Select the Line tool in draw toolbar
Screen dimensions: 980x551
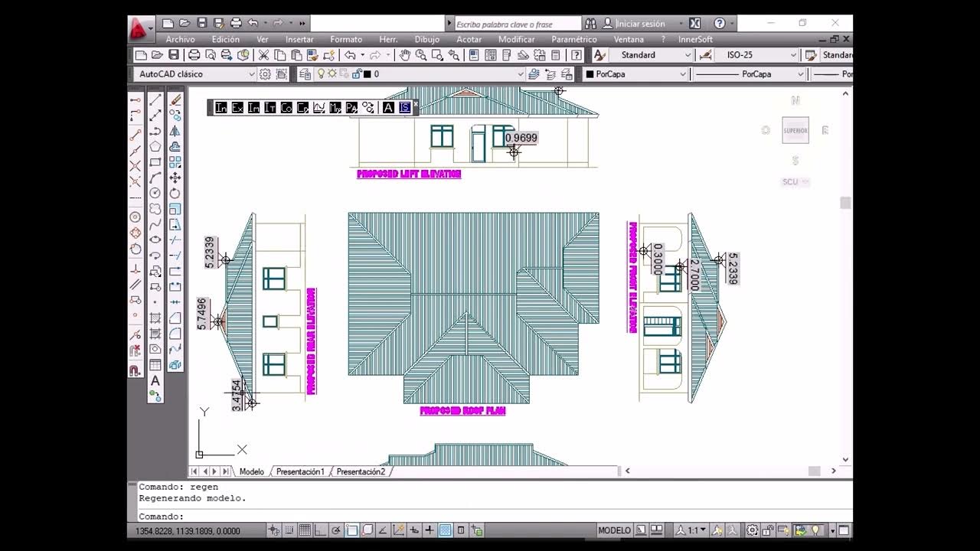pos(155,99)
